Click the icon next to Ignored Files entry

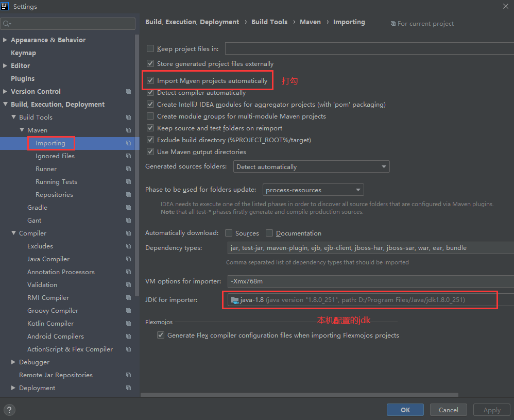point(128,156)
